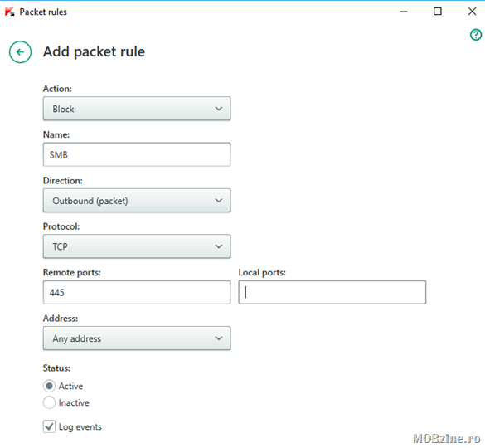Open help via the green question mark
485x448 pixels.
coord(476,35)
